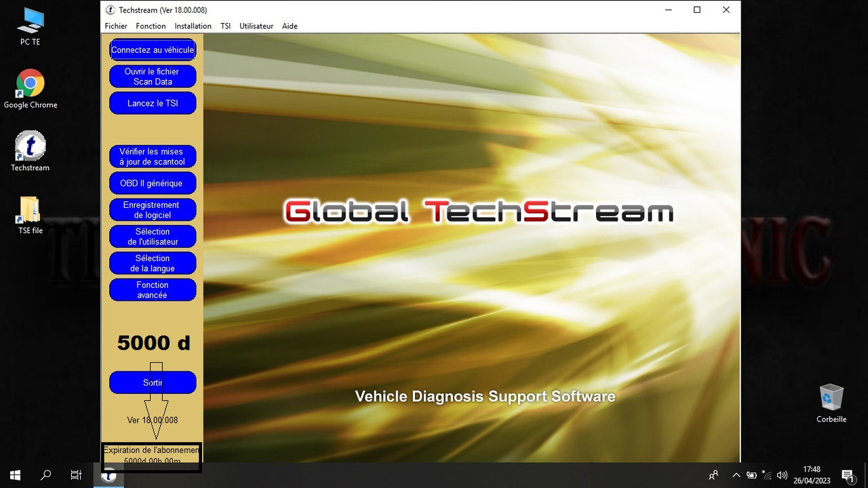Maximize the Techstream window

point(697,9)
